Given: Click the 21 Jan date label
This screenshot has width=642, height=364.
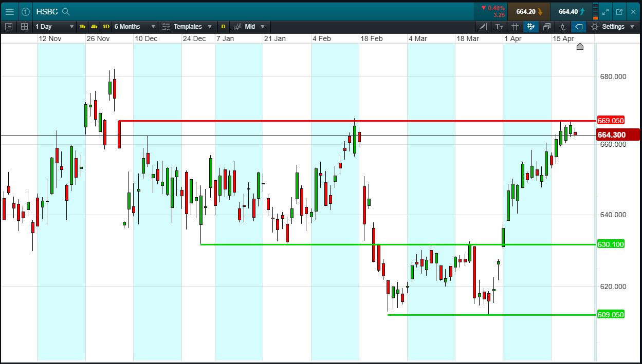Looking at the screenshot, I should point(275,39).
